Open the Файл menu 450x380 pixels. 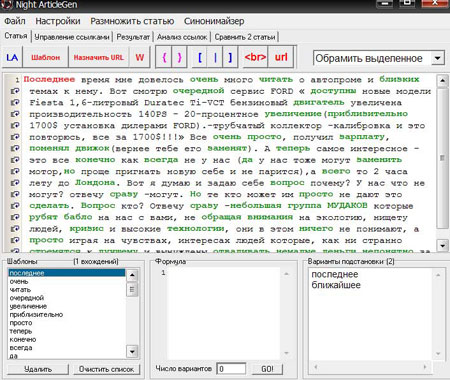click(15, 21)
